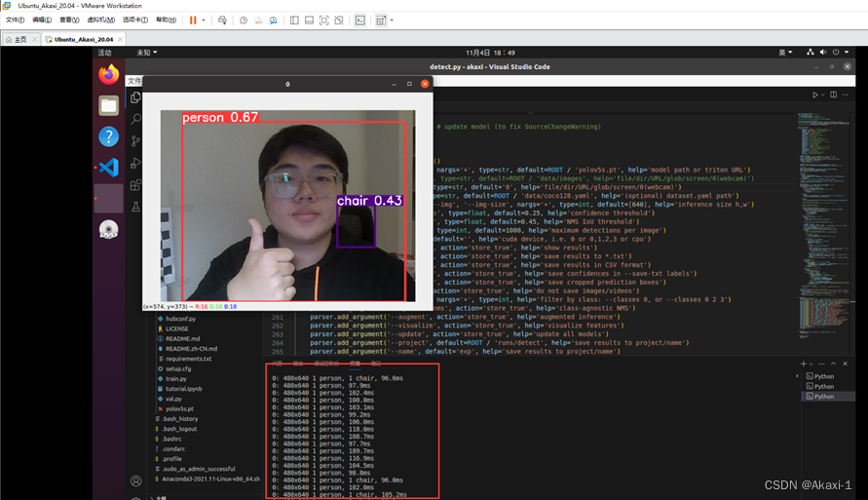
Task: Launch Firefox from Ubuntu dock
Action: coord(108,74)
